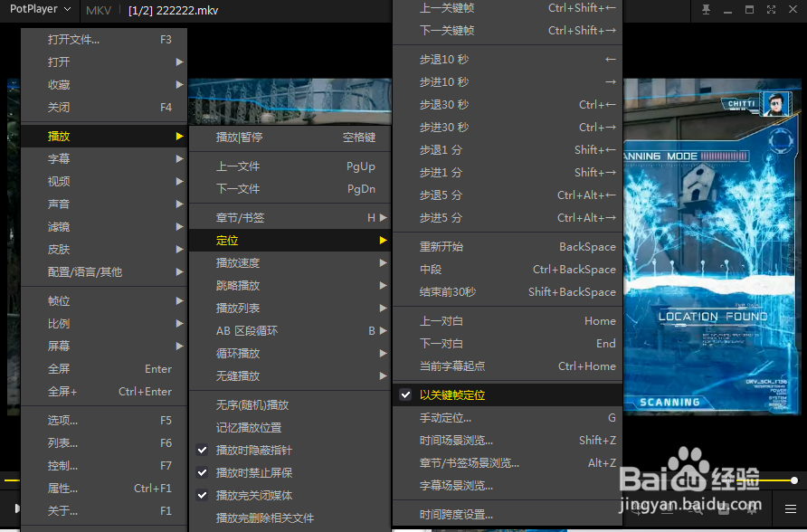Open 选项... preferences
This screenshot has width=807, height=532.
coord(104,421)
